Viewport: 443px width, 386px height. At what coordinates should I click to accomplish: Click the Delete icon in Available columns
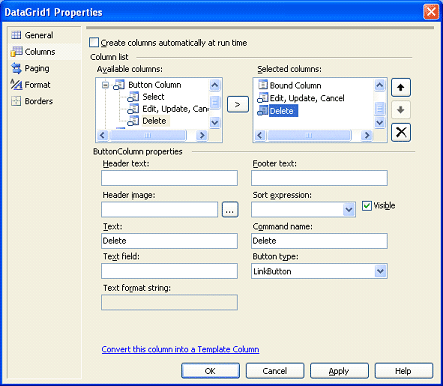pyautogui.click(x=133, y=121)
